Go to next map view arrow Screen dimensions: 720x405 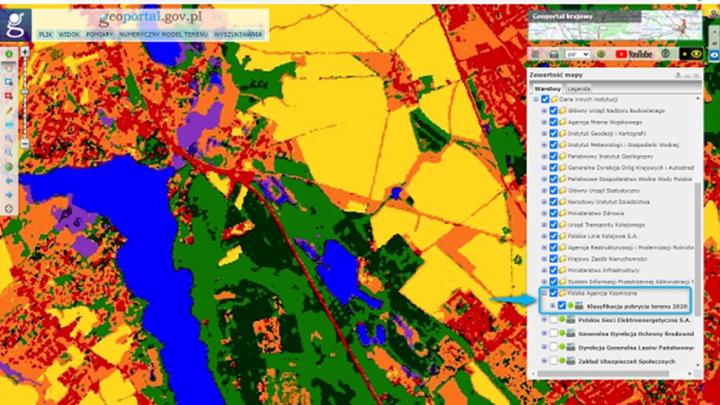[9, 195]
